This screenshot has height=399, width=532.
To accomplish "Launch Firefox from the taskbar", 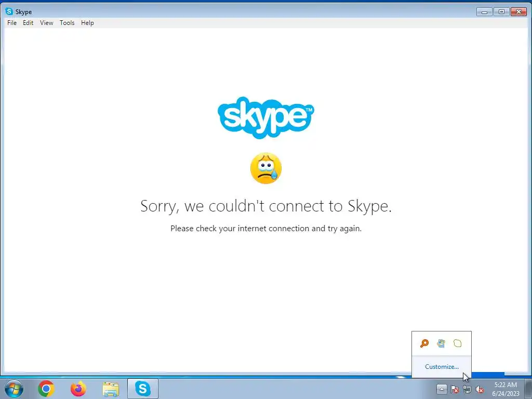I will (x=78, y=389).
